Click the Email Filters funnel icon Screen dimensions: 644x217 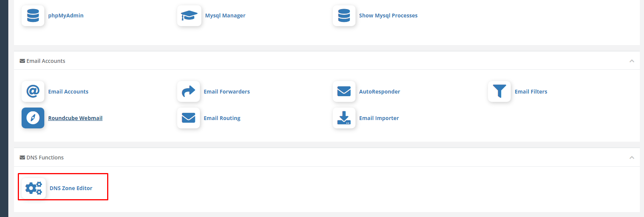(499, 91)
